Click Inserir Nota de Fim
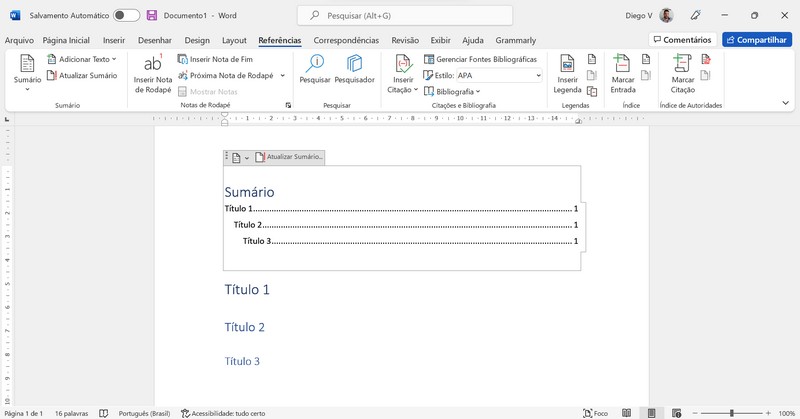800x419 pixels. [x=215, y=59]
